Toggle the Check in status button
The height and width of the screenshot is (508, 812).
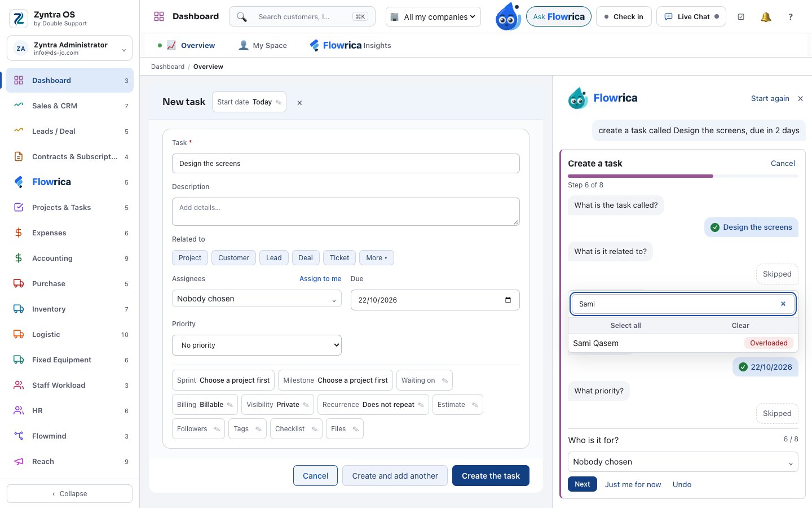(x=624, y=17)
